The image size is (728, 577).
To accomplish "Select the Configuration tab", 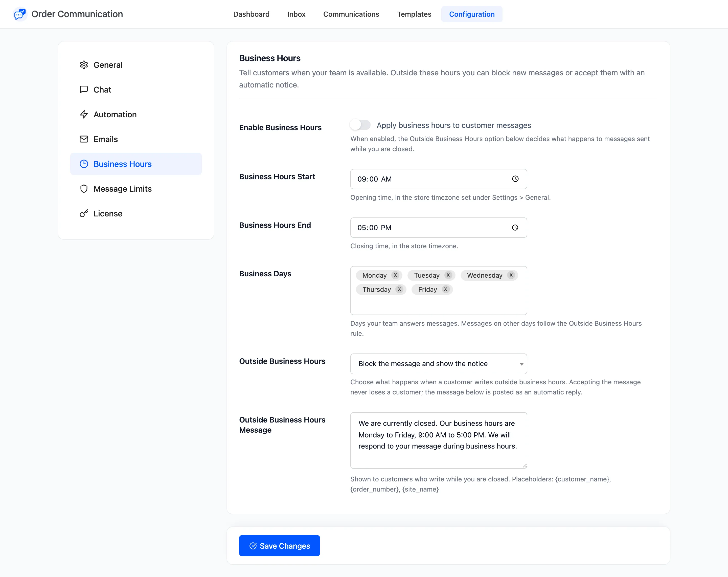I will tap(471, 14).
